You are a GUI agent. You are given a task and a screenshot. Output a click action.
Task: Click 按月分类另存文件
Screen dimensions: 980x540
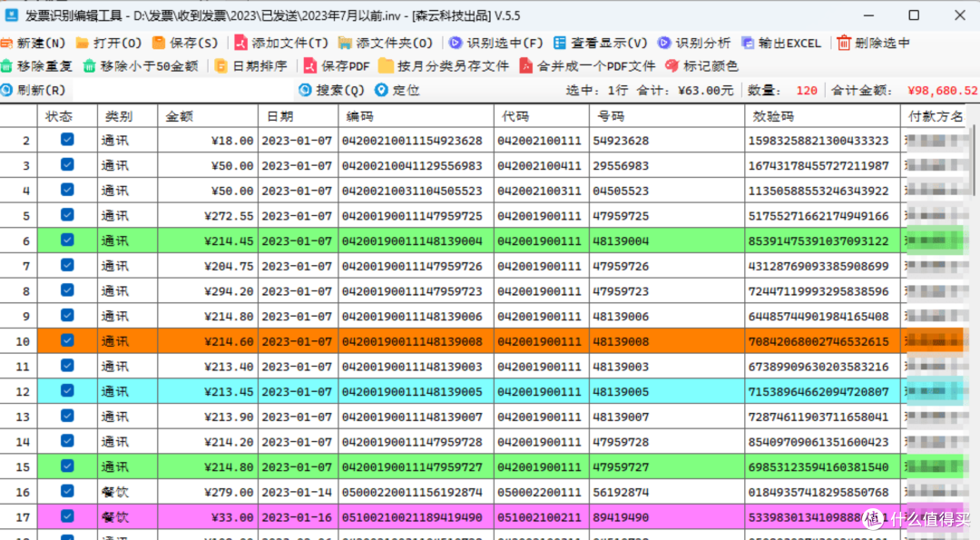444,66
